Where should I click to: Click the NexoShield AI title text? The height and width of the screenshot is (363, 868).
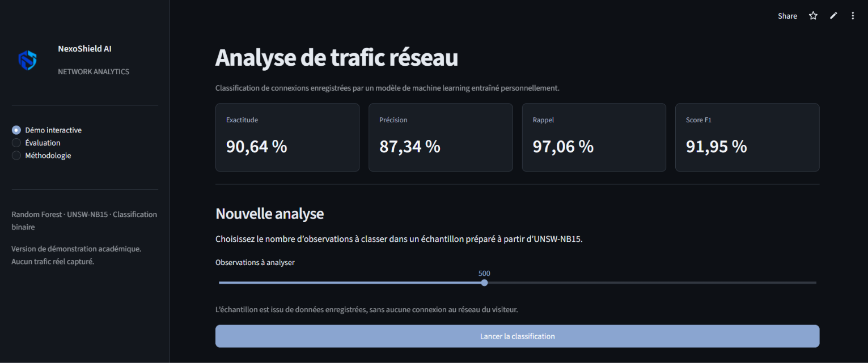pos(84,49)
